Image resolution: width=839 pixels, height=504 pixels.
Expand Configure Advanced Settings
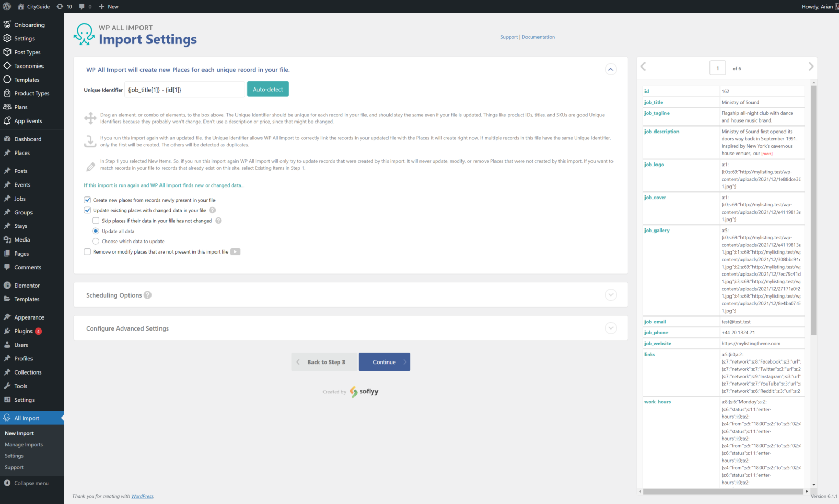click(610, 328)
